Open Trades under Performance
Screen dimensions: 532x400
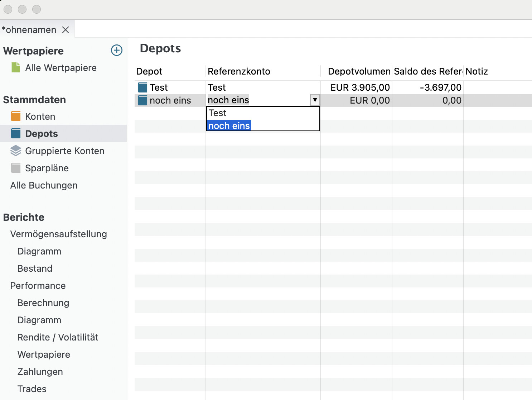click(32, 389)
